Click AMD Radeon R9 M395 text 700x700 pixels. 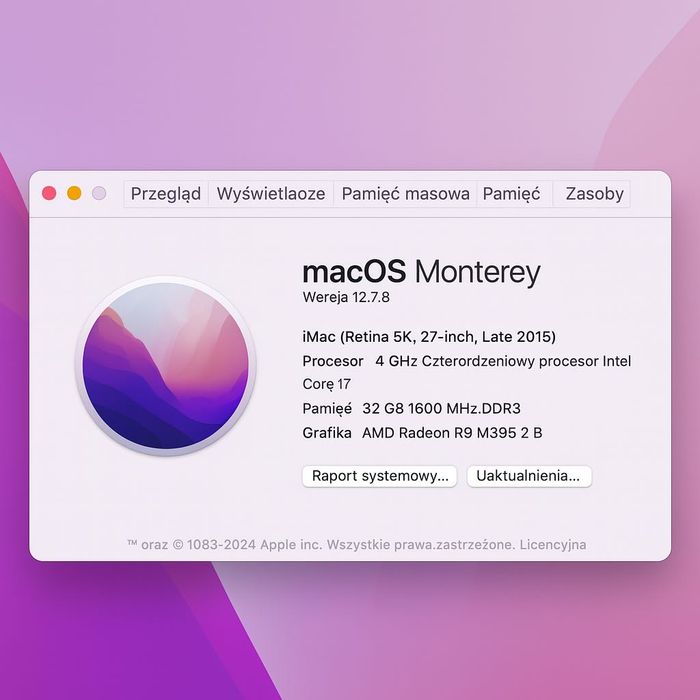tap(452, 433)
